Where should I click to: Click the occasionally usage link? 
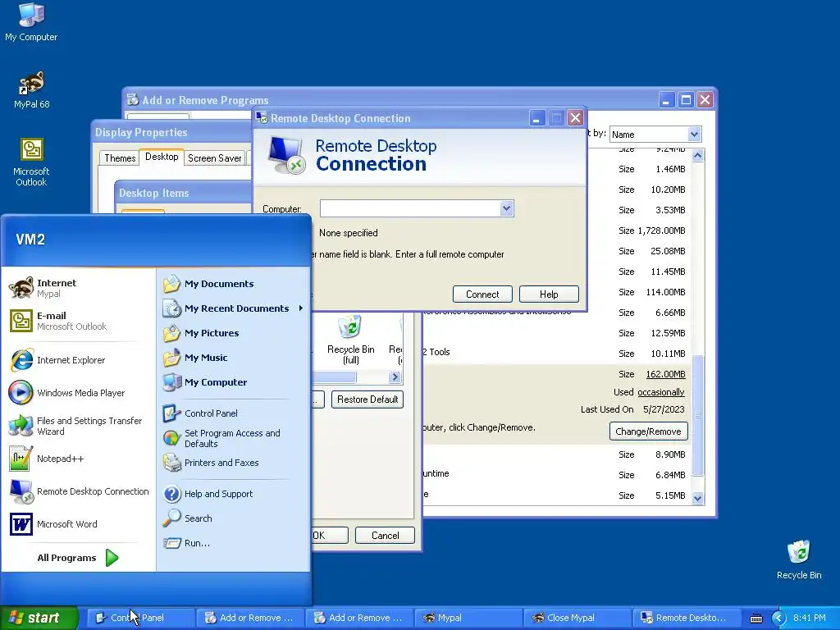(x=661, y=392)
